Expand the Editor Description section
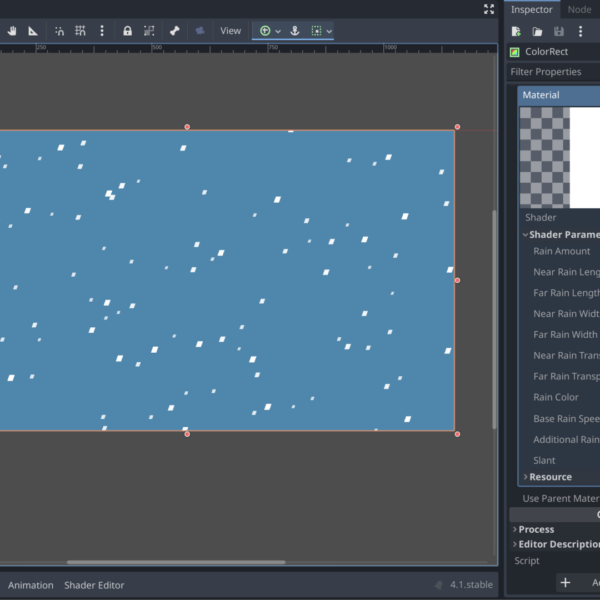The height and width of the screenshot is (600, 600). click(556, 545)
